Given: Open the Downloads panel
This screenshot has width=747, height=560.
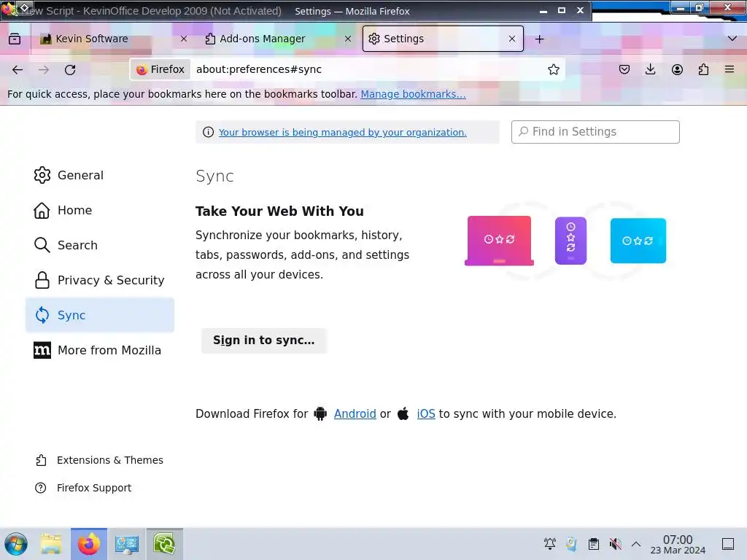Looking at the screenshot, I should tap(650, 69).
